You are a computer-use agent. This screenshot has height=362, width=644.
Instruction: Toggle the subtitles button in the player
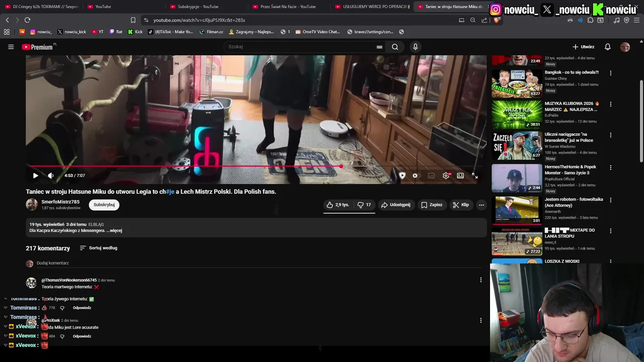click(x=431, y=175)
